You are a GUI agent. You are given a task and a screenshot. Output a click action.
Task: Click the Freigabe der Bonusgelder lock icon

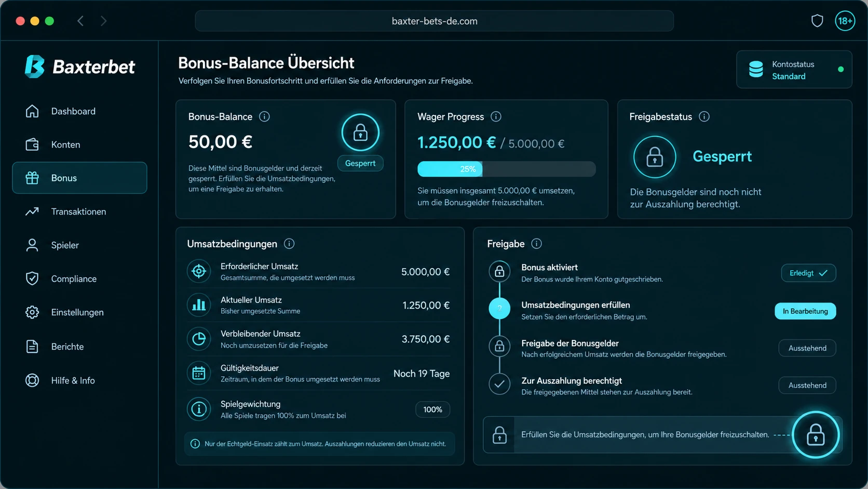(x=499, y=346)
